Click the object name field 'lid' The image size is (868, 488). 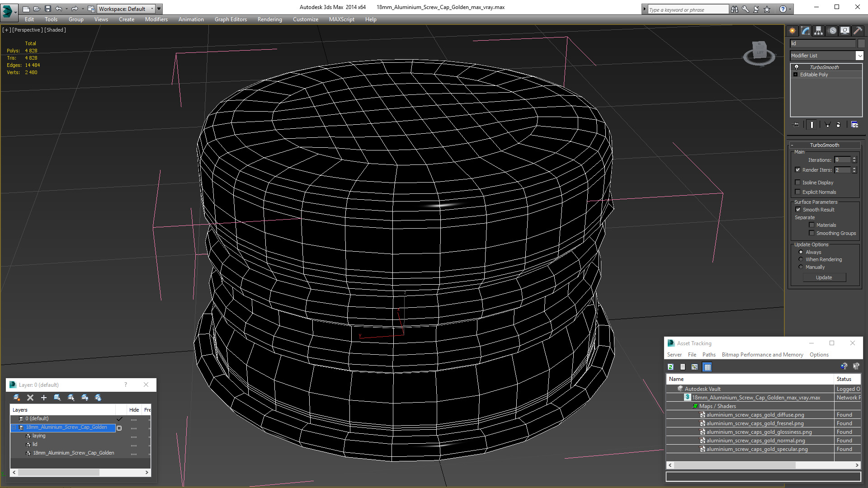[822, 43]
